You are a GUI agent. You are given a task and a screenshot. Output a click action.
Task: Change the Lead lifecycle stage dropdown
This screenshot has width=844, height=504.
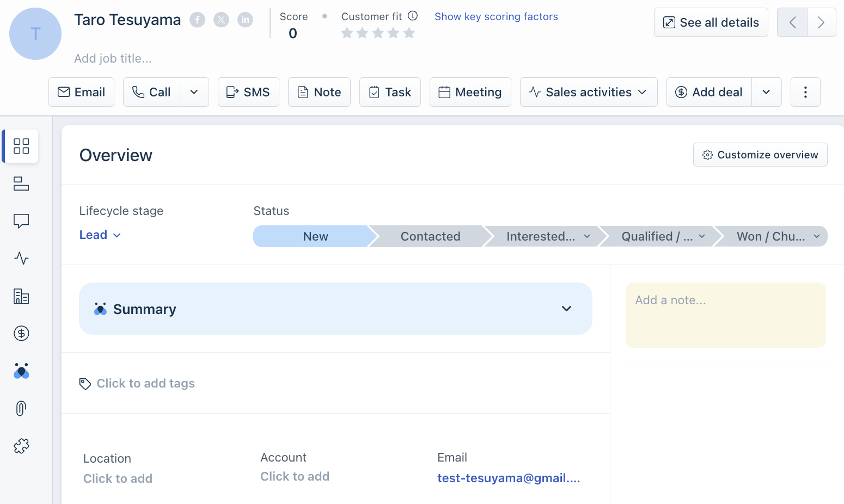[x=100, y=235]
